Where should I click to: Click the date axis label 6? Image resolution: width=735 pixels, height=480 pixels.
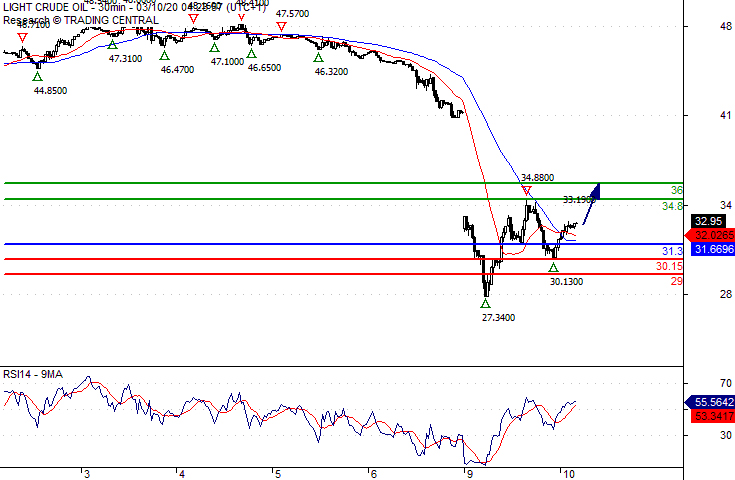tap(373, 474)
